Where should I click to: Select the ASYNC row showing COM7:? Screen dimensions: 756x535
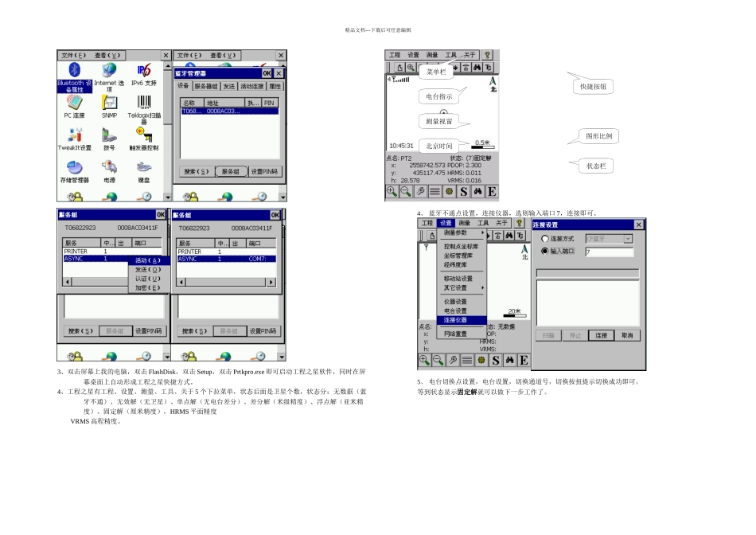click(x=227, y=259)
